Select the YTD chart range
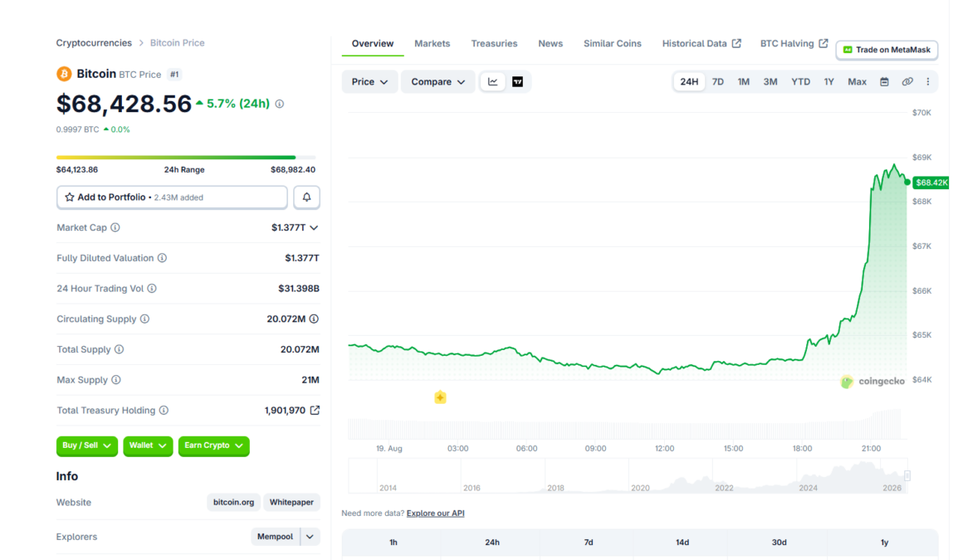Screen dimensions: 958x560 pos(800,82)
